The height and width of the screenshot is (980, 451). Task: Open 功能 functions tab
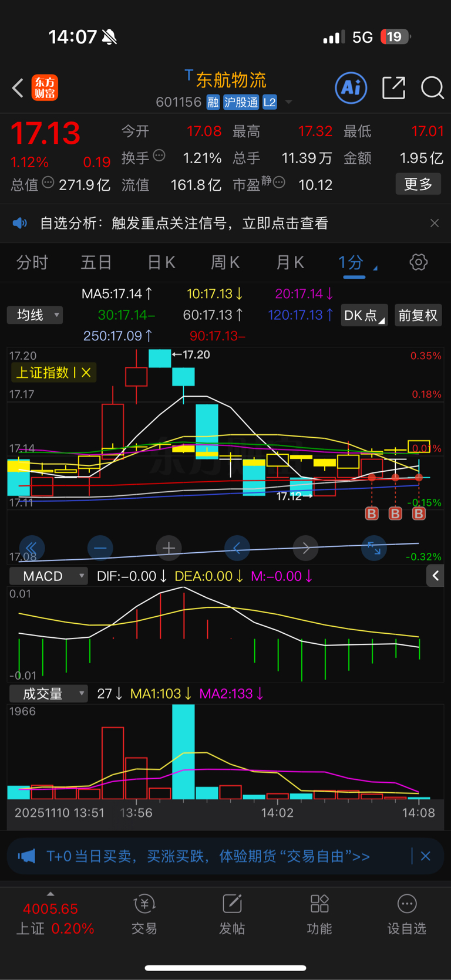pos(319,915)
